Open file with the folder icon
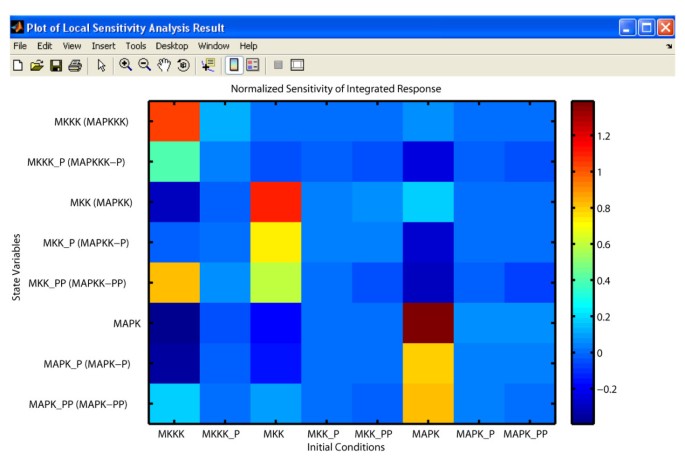Screen dimensions: 685x468 [x=37, y=66]
